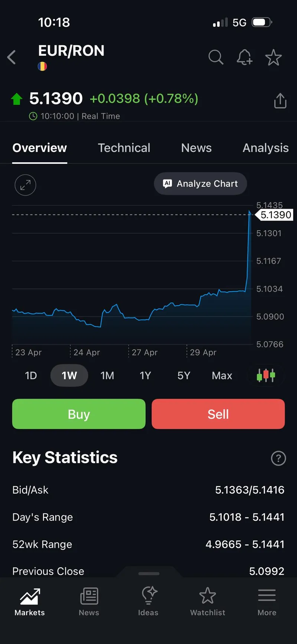Switch to candlestick chart type
The image size is (297, 644).
266,375
